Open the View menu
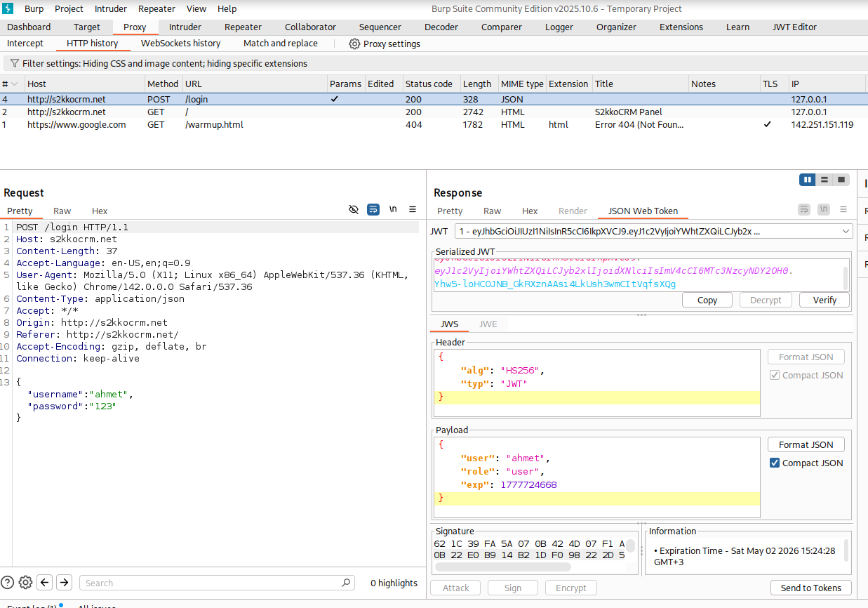868x608 pixels. point(196,8)
